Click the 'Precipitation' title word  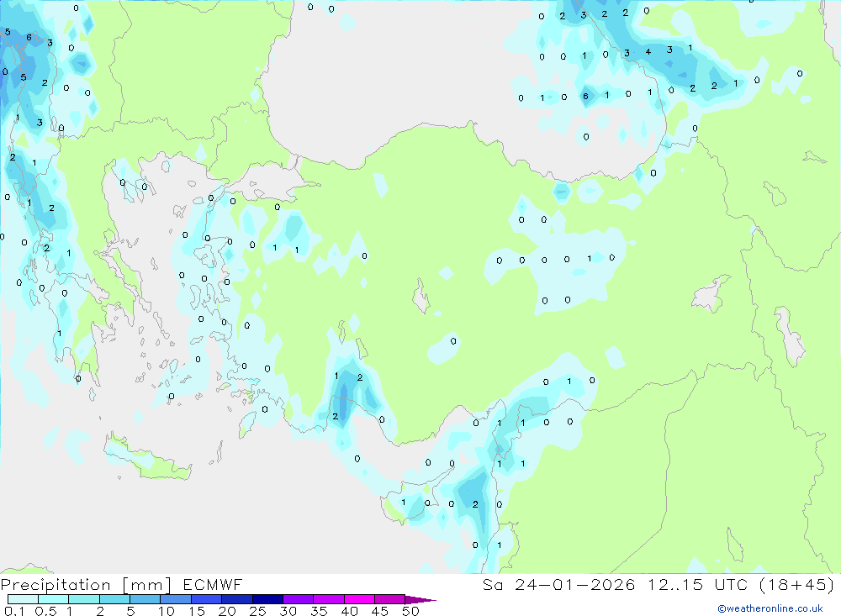(x=56, y=585)
